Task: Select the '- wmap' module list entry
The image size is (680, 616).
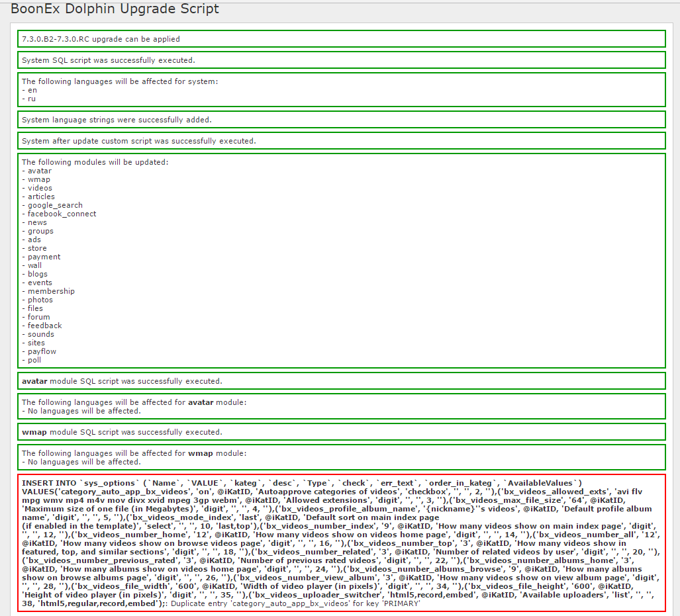Action: (36, 179)
